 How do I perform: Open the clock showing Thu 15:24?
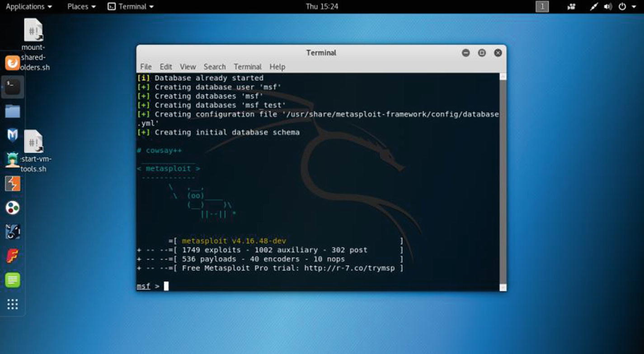[x=322, y=7]
